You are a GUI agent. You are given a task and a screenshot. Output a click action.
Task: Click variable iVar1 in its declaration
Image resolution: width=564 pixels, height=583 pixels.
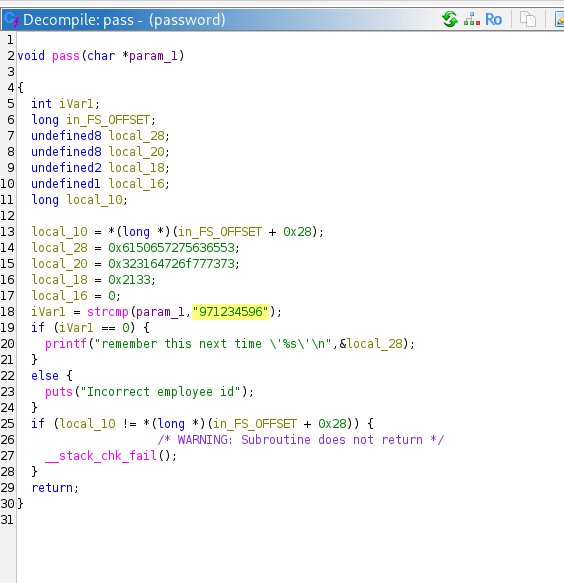76,104
